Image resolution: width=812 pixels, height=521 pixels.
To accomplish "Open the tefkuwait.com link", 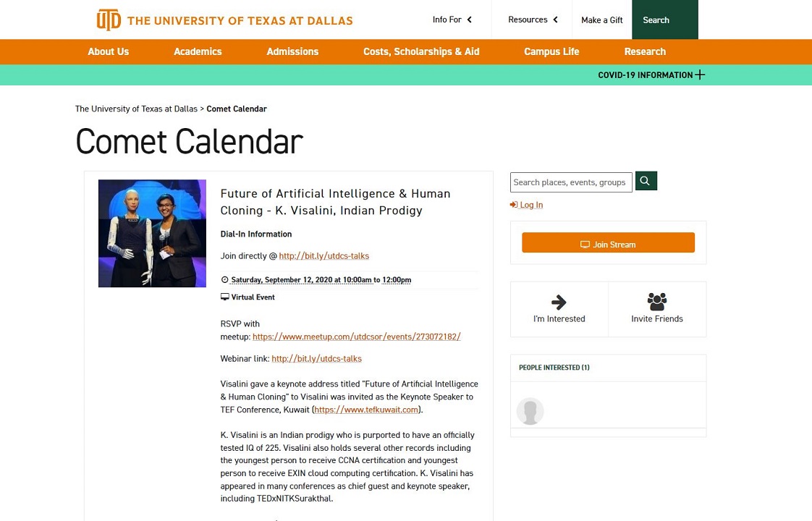I will (366, 410).
